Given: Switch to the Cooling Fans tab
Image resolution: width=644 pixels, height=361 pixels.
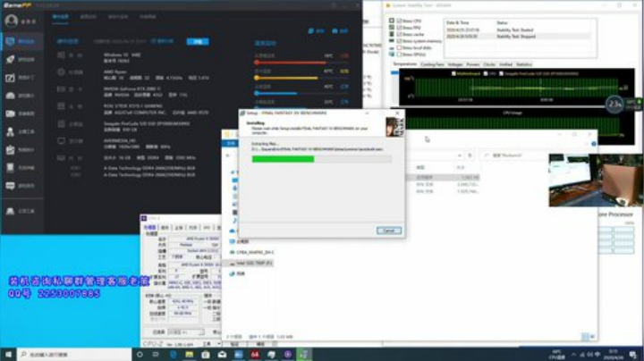Looking at the screenshot, I should [x=432, y=64].
